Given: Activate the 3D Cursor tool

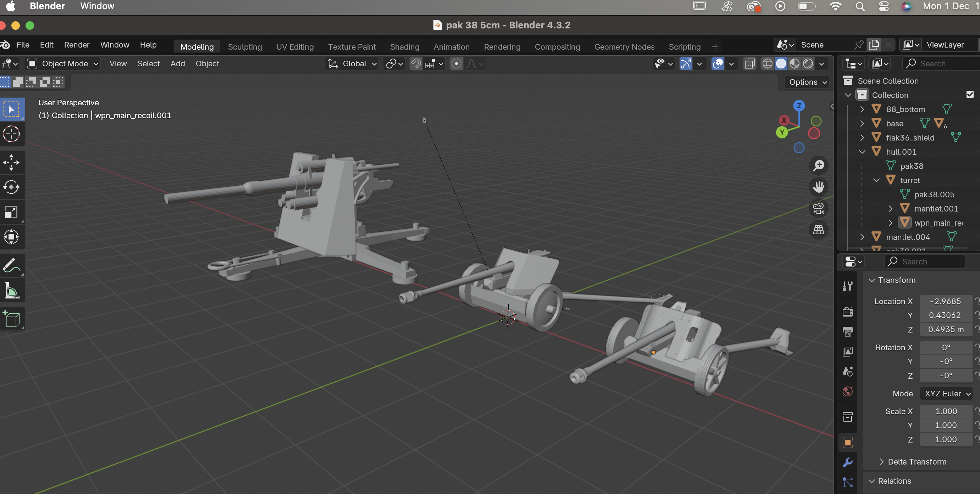Looking at the screenshot, I should pyautogui.click(x=11, y=134).
